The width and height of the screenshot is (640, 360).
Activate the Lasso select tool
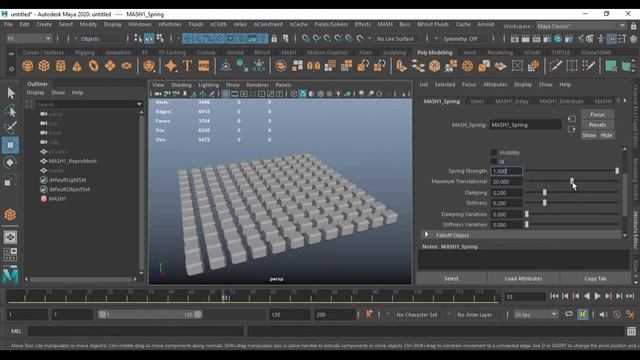tap(11, 111)
